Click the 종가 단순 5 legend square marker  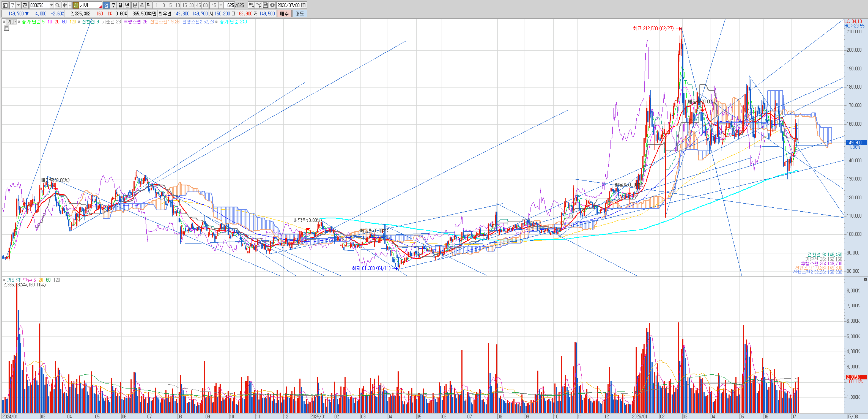click(x=19, y=21)
